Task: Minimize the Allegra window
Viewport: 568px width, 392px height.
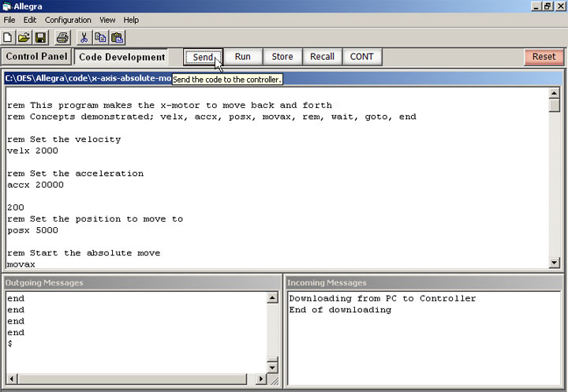Action: pos(536,6)
